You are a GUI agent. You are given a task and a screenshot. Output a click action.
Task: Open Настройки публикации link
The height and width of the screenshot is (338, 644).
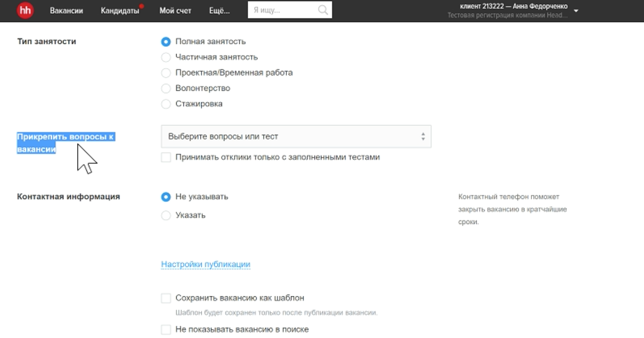pyautogui.click(x=206, y=264)
